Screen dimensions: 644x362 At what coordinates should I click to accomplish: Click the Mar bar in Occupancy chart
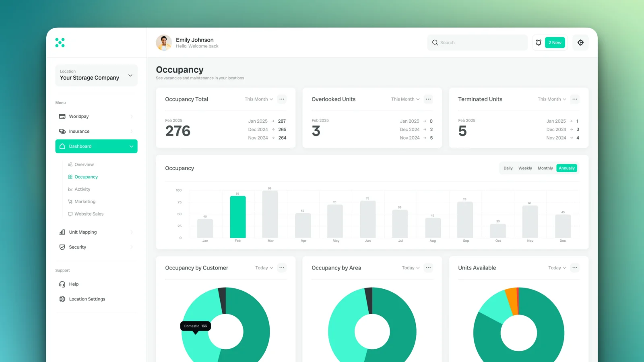pyautogui.click(x=270, y=214)
